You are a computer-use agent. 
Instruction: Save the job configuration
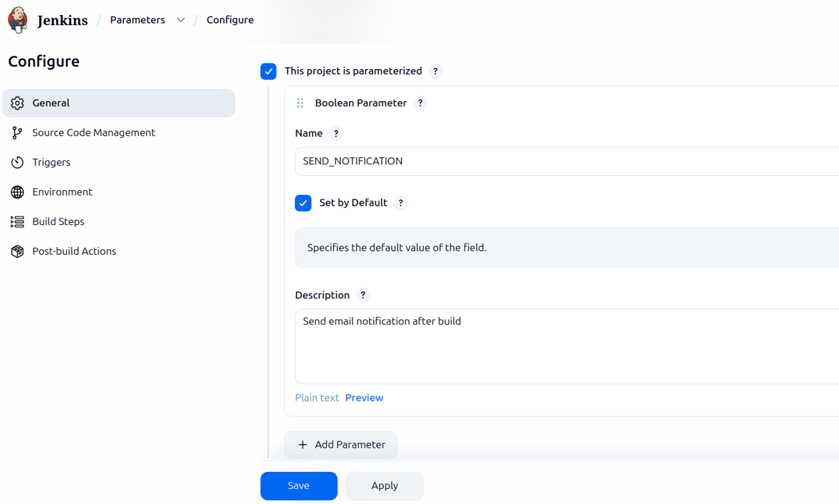pos(298,485)
